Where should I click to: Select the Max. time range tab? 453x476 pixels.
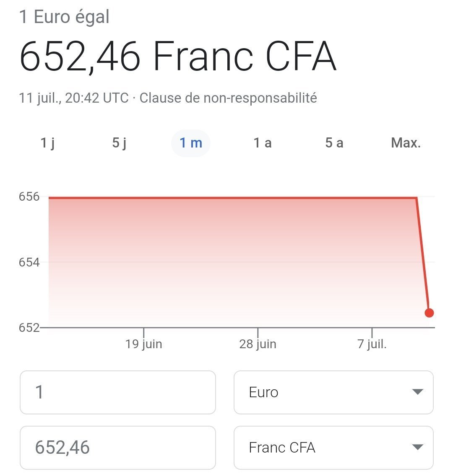[x=406, y=143]
